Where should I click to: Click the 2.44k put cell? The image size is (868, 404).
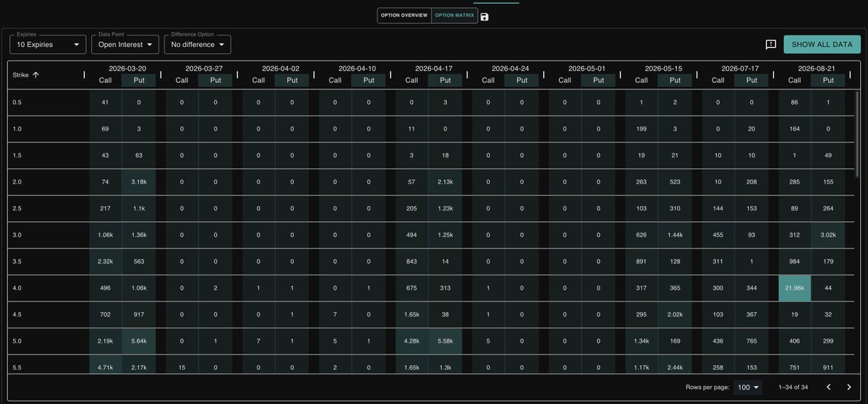click(676, 366)
